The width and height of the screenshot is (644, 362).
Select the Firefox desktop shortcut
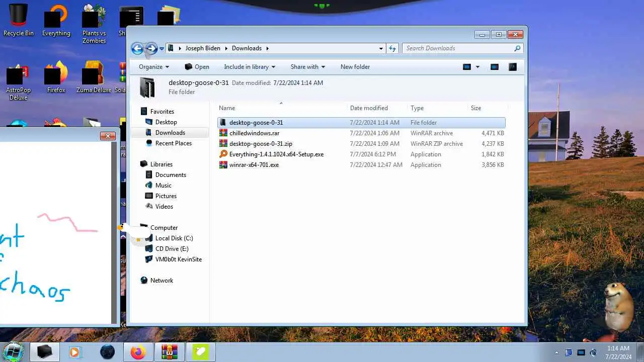pyautogui.click(x=56, y=77)
